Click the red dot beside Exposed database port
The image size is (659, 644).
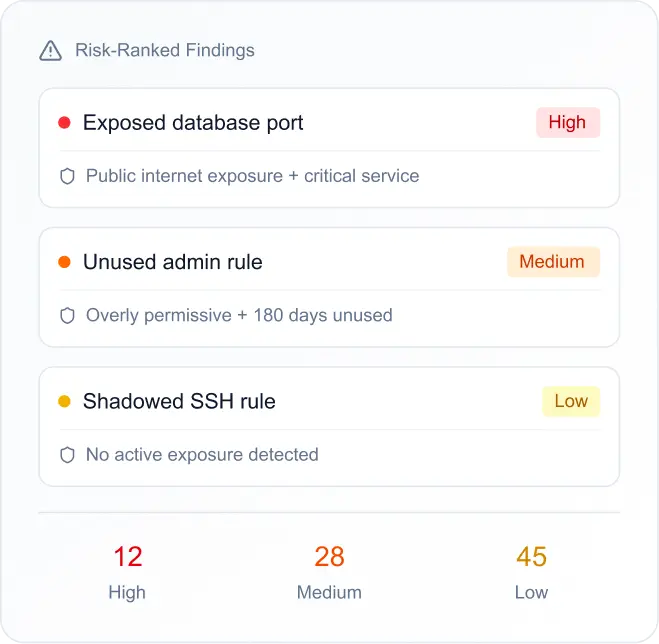tap(64, 123)
